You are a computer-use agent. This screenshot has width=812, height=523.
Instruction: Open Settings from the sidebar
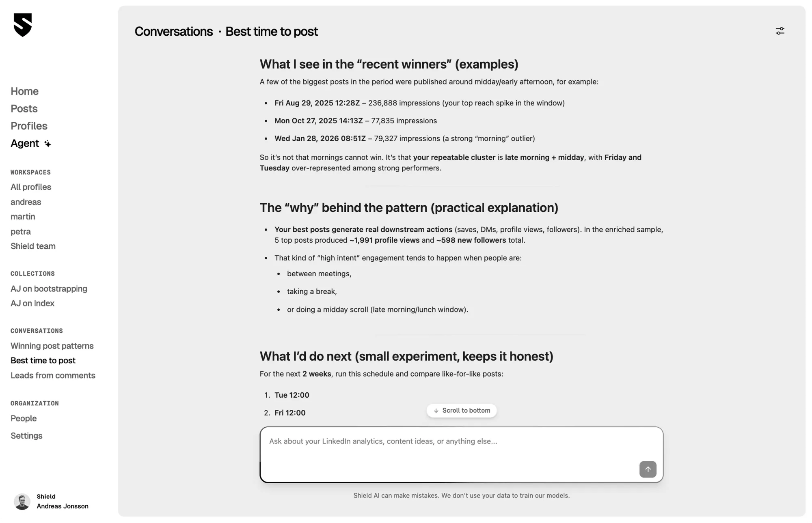(x=26, y=435)
